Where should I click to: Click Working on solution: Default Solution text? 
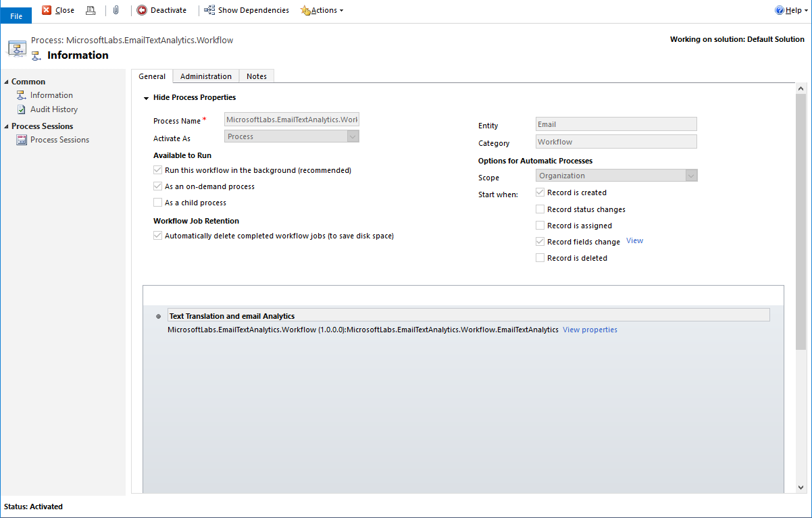[x=737, y=39]
